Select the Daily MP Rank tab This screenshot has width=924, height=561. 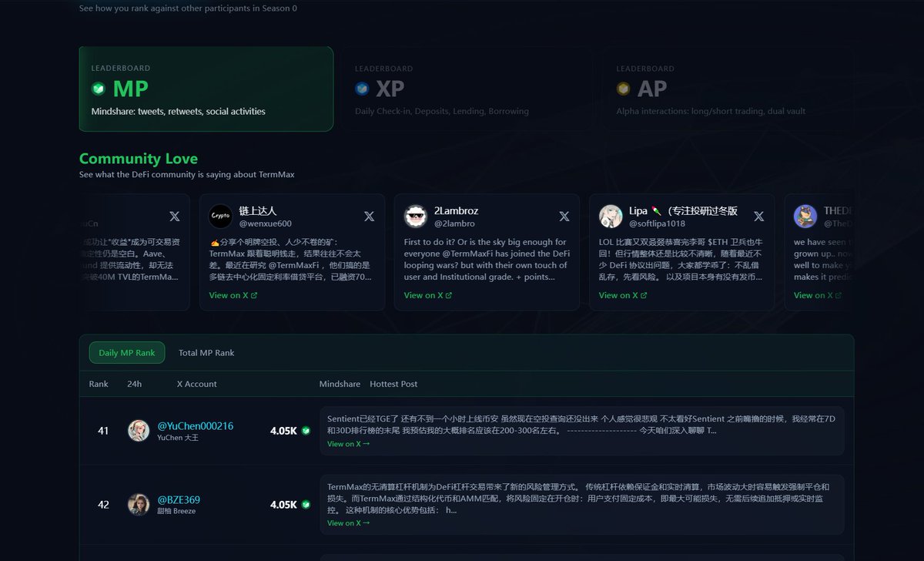click(x=127, y=352)
